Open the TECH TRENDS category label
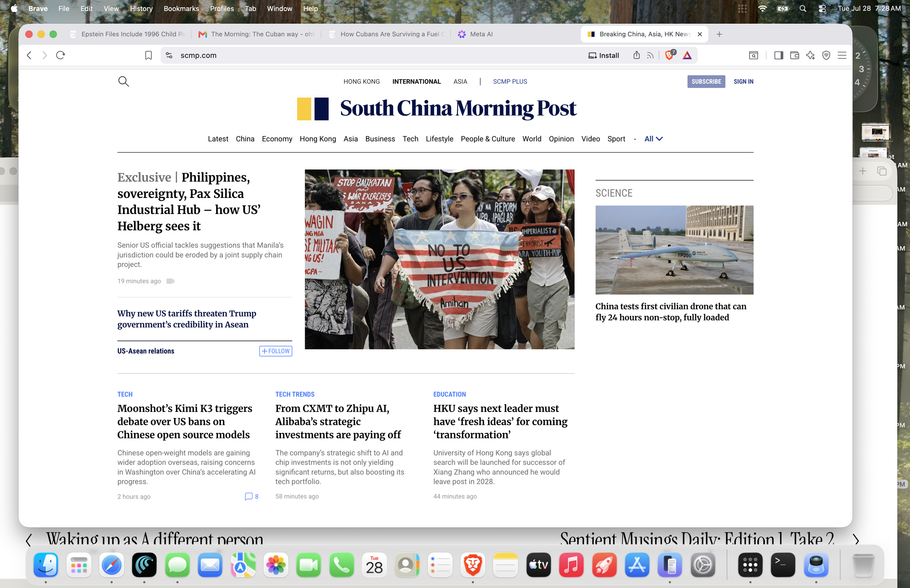910x588 pixels. [x=295, y=394]
